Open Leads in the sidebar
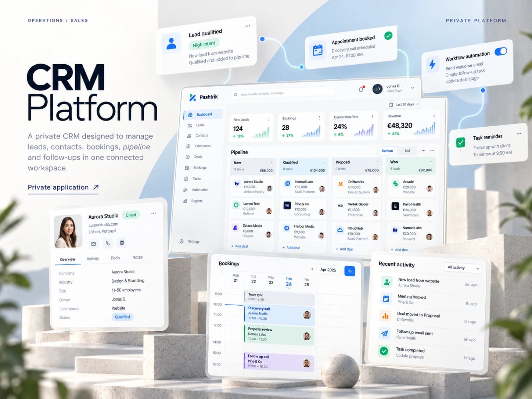The image size is (532, 399). click(x=196, y=125)
